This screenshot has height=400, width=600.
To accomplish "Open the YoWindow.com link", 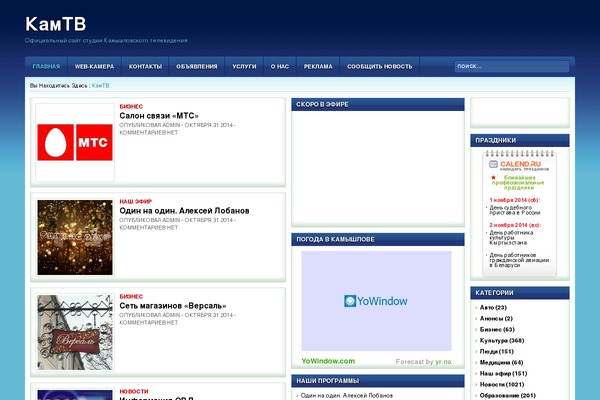I will tap(328, 361).
